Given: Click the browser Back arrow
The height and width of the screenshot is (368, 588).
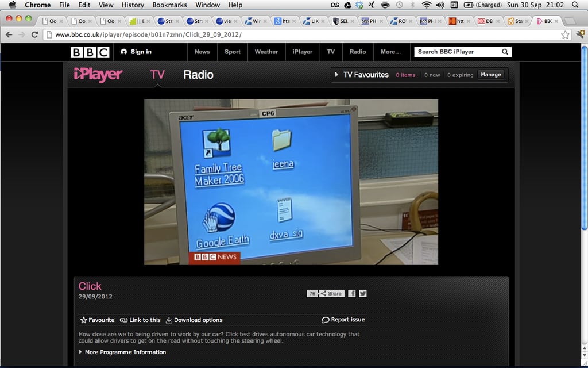Looking at the screenshot, I should click(x=9, y=34).
